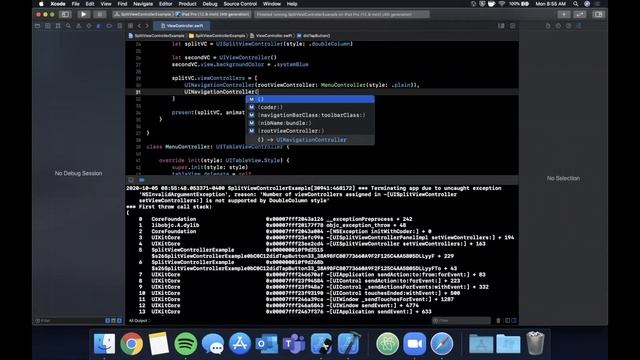This screenshot has height=360, width=640.
Task: Toggle the console pane button
Action: point(514,320)
